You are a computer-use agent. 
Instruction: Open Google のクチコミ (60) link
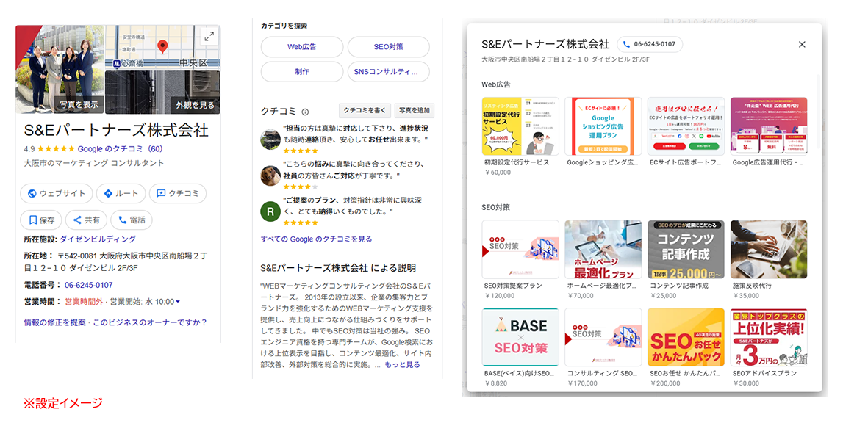pyautogui.click(x=120, y=149)
